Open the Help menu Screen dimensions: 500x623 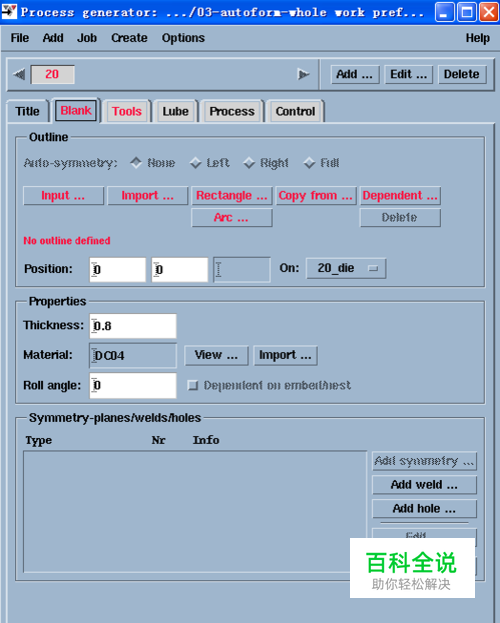point(478,38)
